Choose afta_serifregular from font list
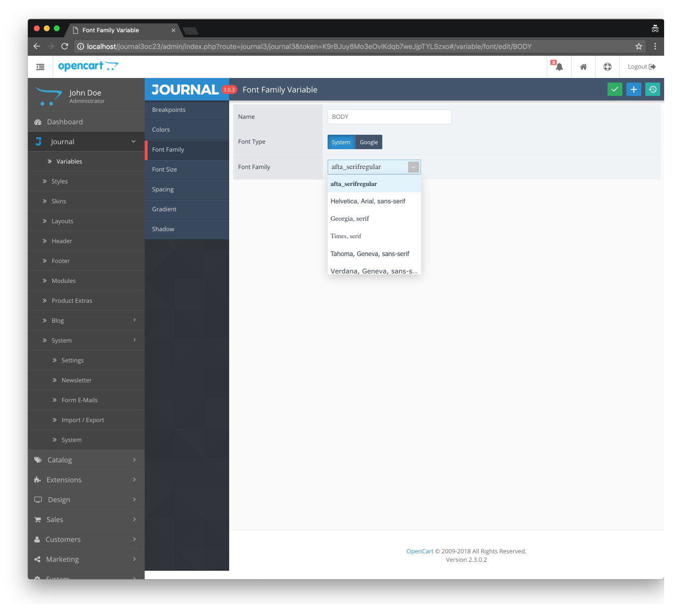Viewport: 692px width, 616px height. coord(374,184)
